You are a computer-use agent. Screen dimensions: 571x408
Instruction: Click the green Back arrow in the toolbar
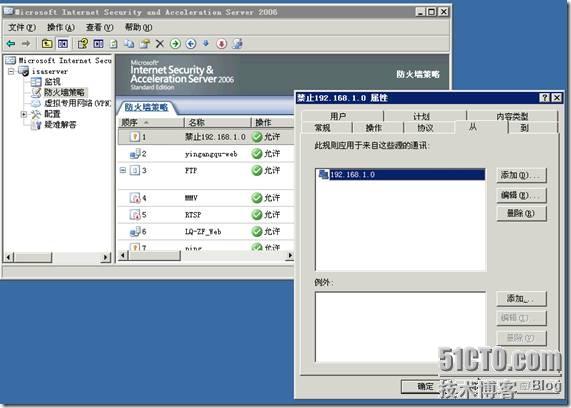pos(11,44)
